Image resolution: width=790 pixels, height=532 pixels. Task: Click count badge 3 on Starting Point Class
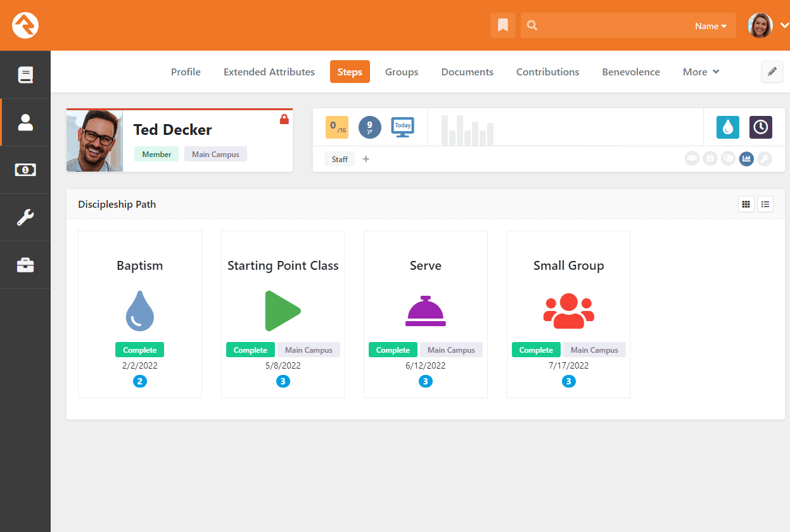coord(283,381)
